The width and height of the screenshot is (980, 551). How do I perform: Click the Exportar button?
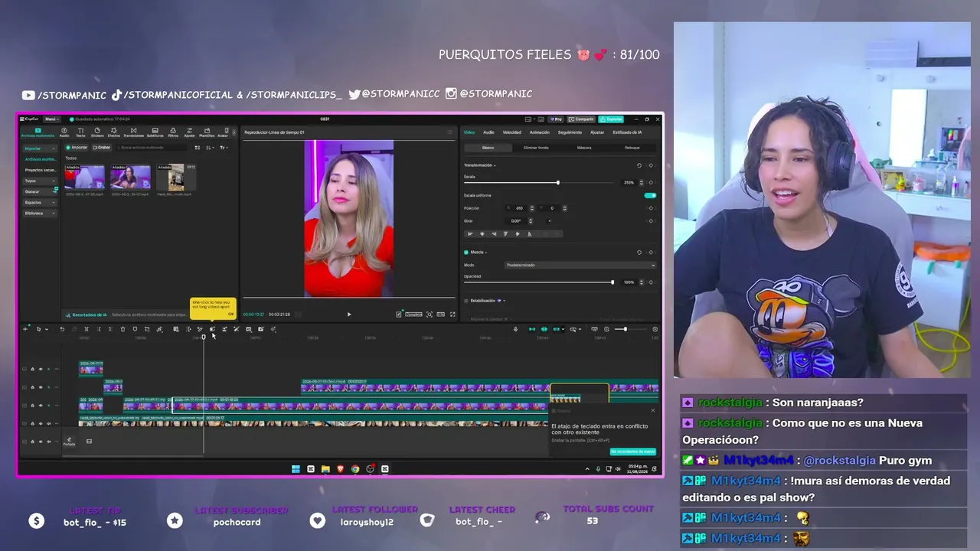(611, 119)
